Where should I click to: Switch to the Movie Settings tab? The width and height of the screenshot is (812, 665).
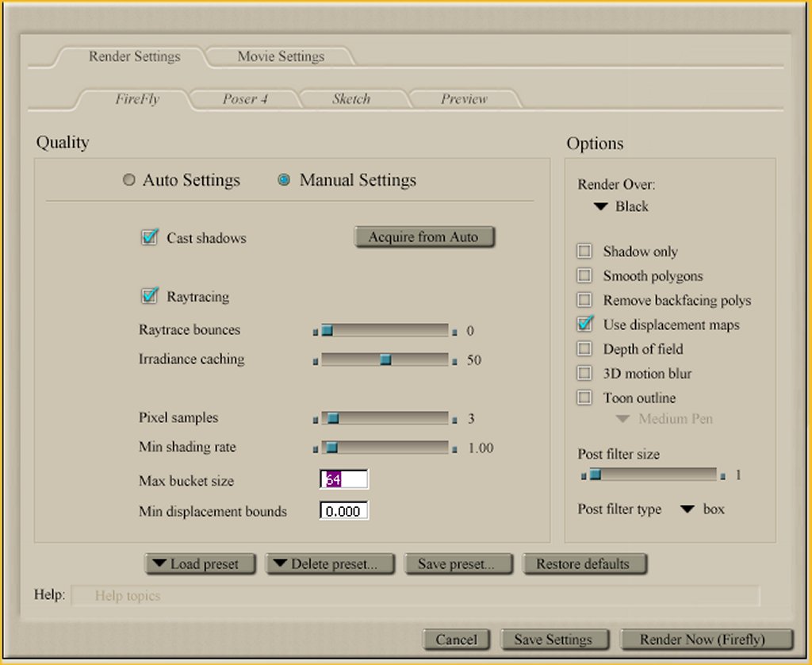click(281, 57)
